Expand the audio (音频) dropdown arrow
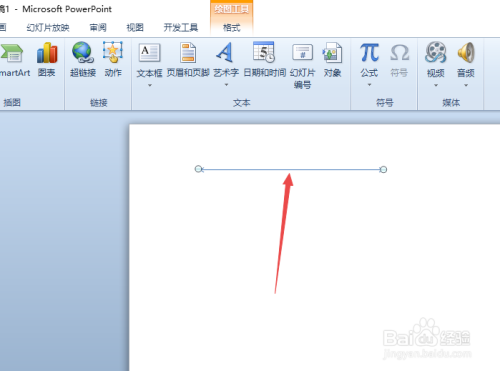This screenshot has width=500, height=371. [466, 85]
